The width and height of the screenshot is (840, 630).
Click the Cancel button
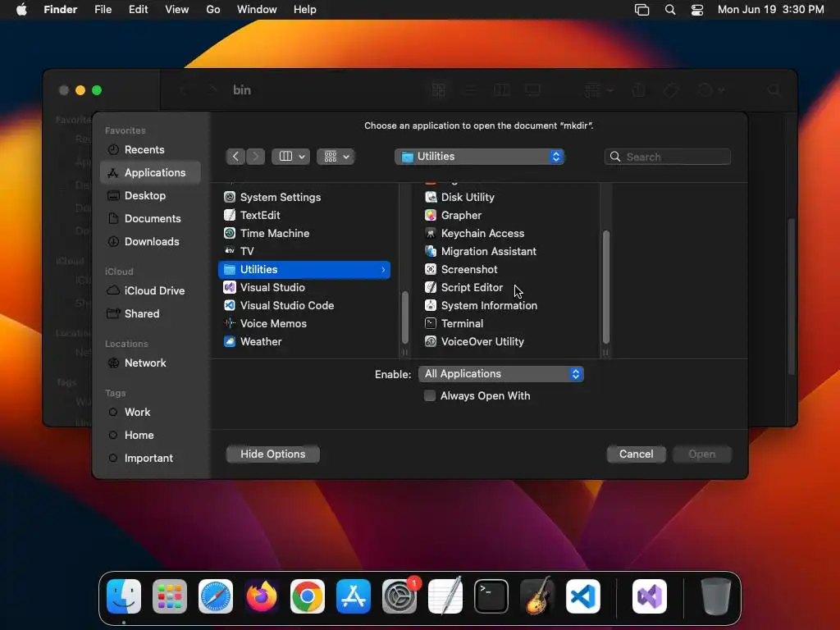(x=636, y=454)
